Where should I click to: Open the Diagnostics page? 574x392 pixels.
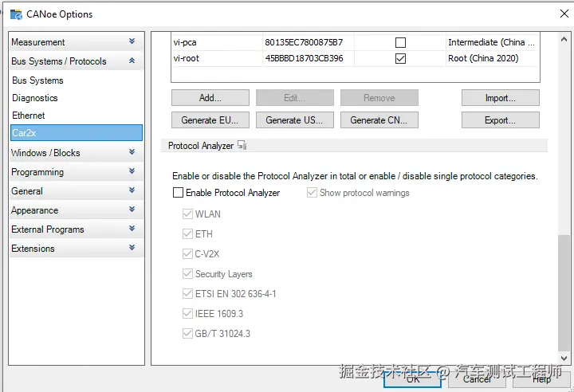(x=77, y=98)
